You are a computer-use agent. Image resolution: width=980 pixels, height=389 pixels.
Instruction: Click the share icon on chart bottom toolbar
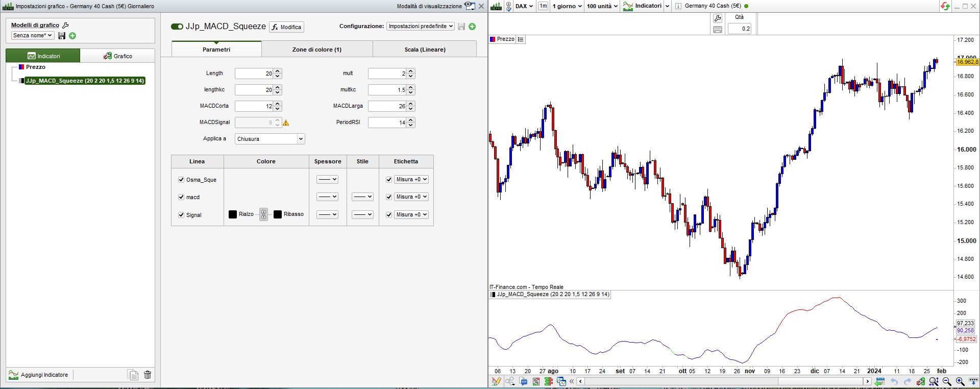coord(509,381)
